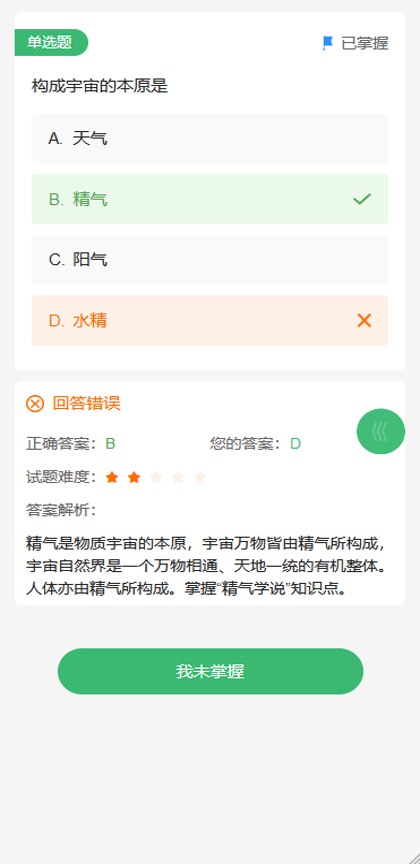Click the third faded difficulty star
The width and height of the screenshot is (420, 864).
pyautogui.click(x=156, y=477)
